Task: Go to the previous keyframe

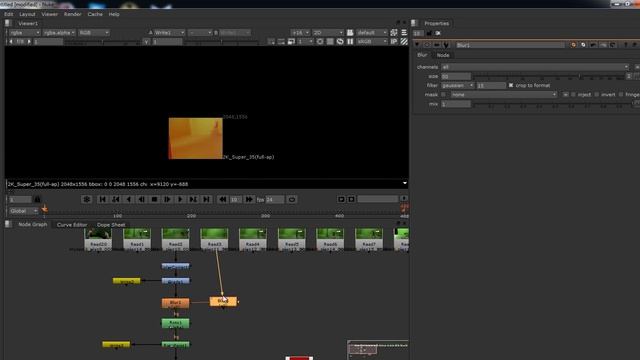Action: point(116,199)
